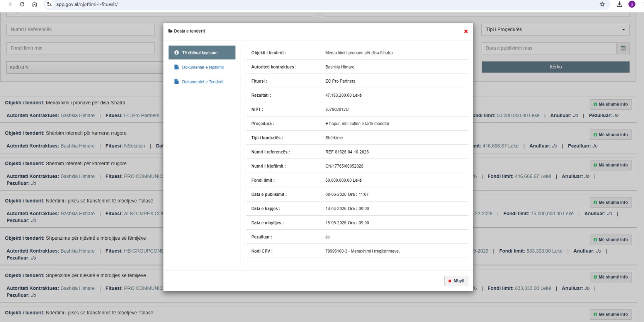Image resolution: width=644 pixels, height=322 pixels.
Task: Select Bashkia Himare value in dialog
Action: pyautogui.click(x=340, y=67)
